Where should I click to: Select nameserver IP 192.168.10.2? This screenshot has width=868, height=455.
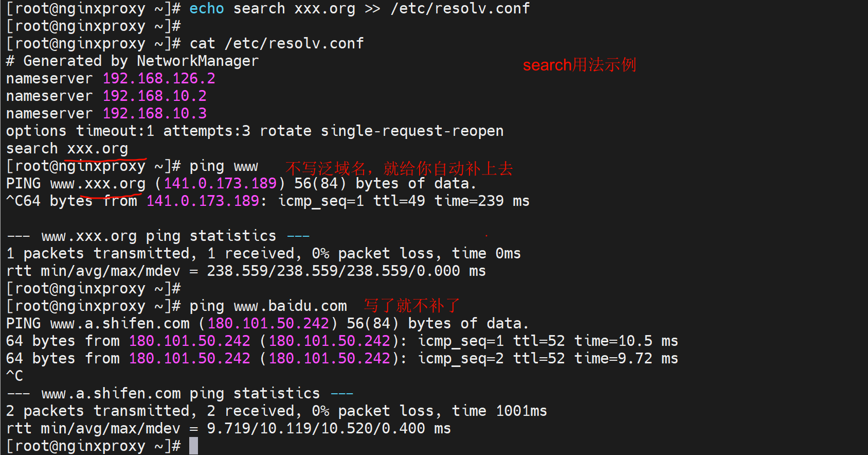click(154, 96)
